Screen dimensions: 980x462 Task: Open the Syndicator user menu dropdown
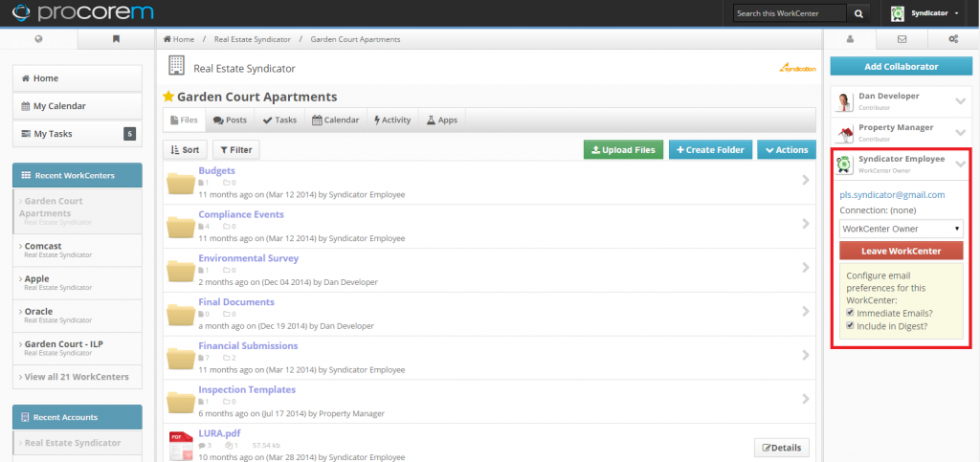click(x=936, y=13)
